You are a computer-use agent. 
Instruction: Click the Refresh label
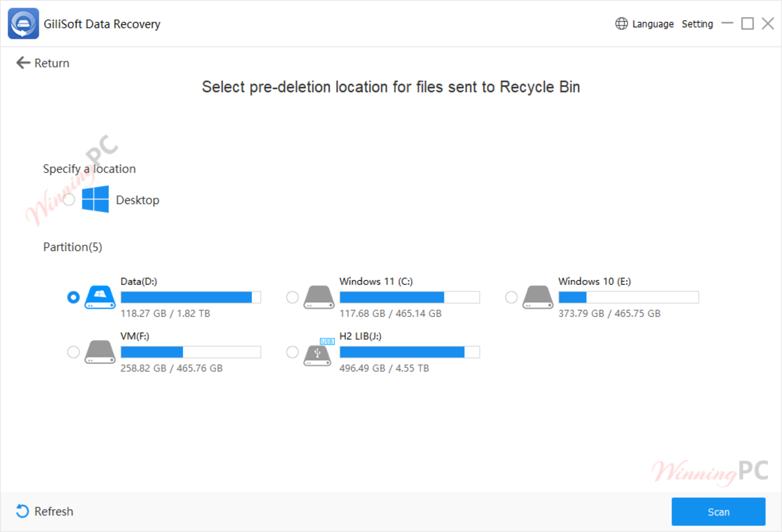click(53, 511)
